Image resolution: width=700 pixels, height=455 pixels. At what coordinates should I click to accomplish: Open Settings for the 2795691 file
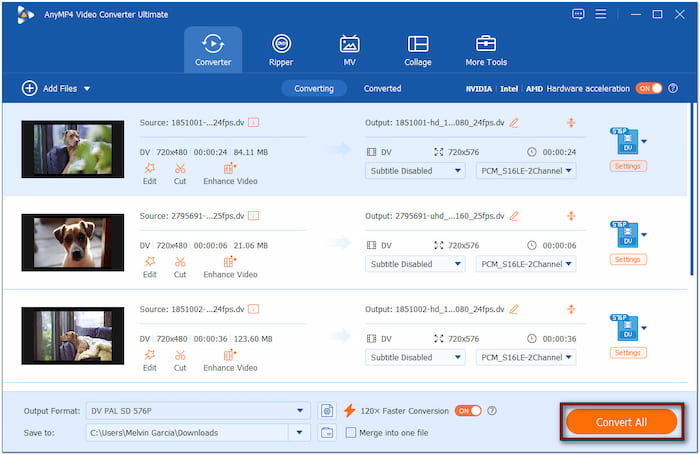click(x=628, y=259)
